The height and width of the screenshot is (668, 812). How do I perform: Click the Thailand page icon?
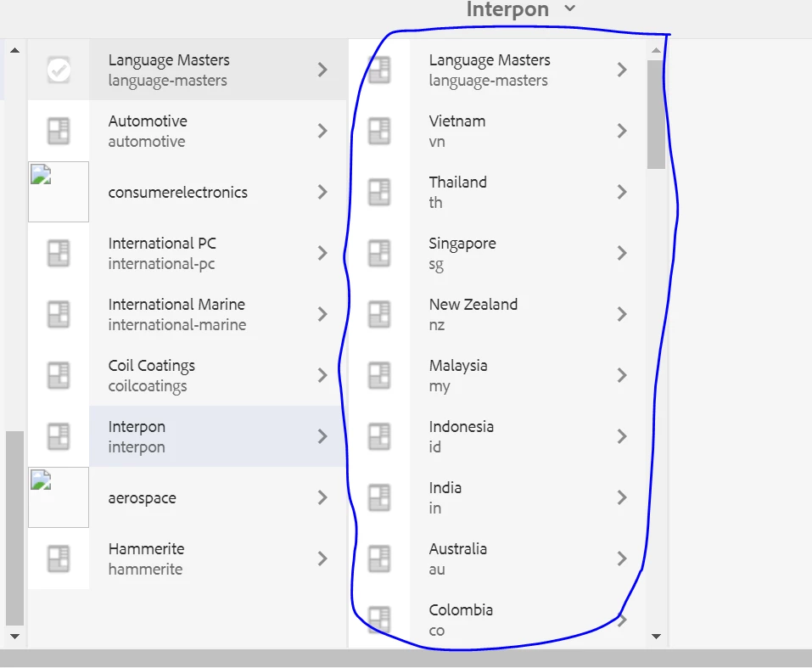(379, 192)
